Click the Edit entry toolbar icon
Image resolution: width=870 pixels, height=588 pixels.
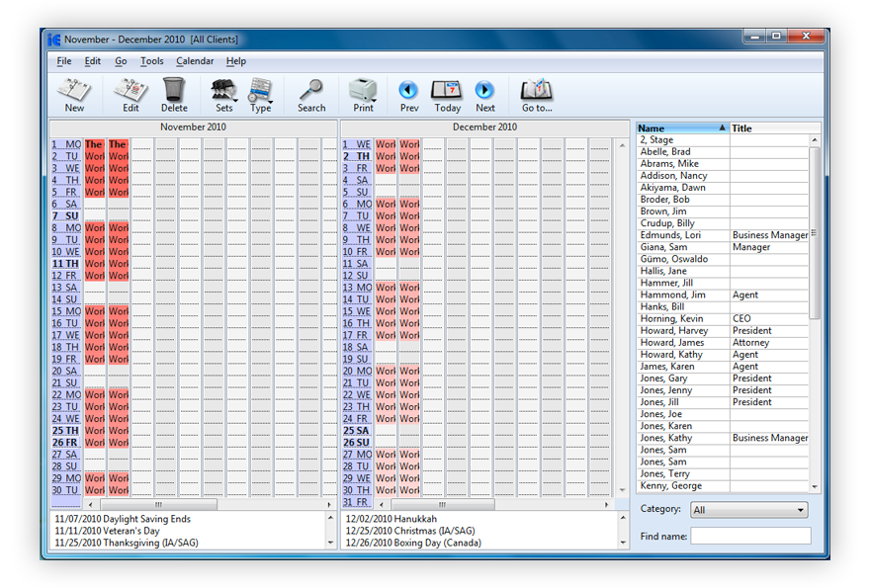tap(130, 90)
